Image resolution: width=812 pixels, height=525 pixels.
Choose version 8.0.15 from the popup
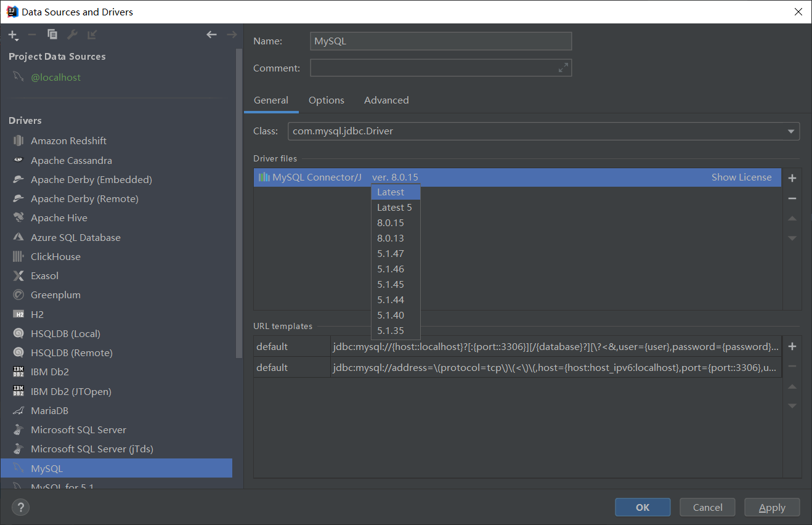click(x=396, y=223)
